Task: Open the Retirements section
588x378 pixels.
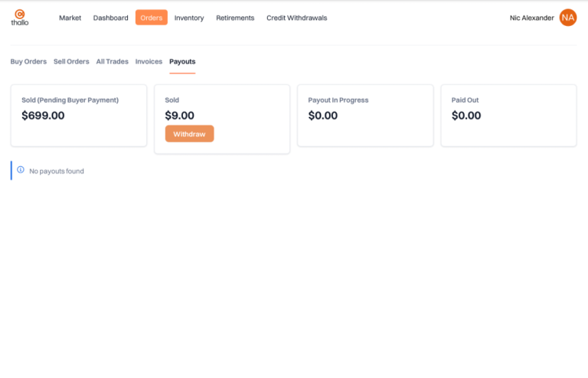Action: pos(235,18)
